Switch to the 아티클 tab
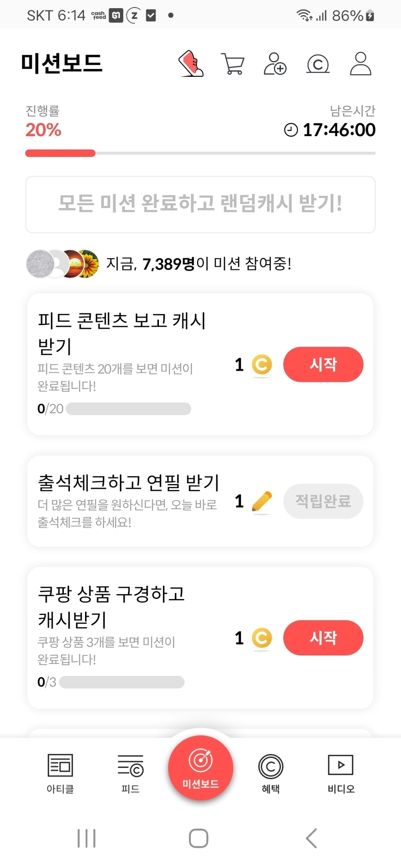 (x=60, y=773)
